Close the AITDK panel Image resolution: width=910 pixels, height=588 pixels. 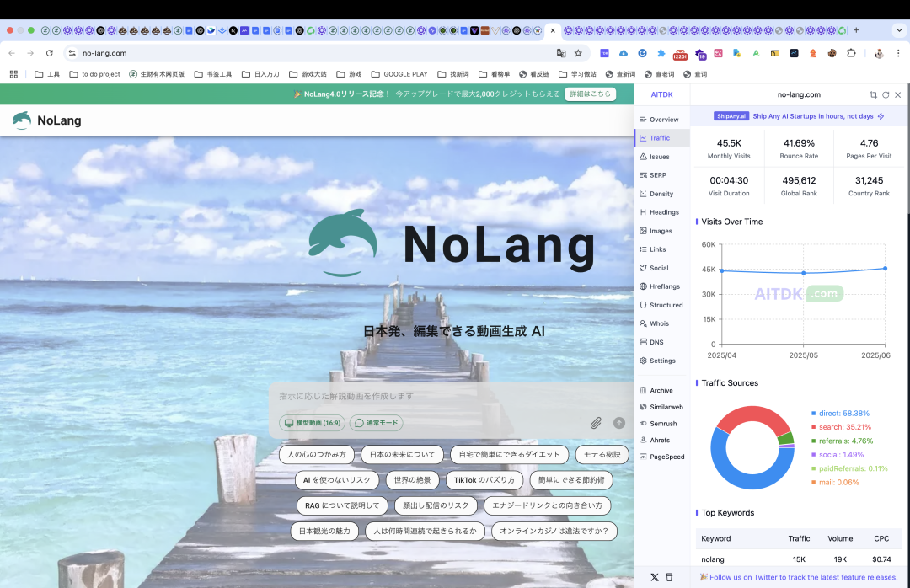point(898,94)
